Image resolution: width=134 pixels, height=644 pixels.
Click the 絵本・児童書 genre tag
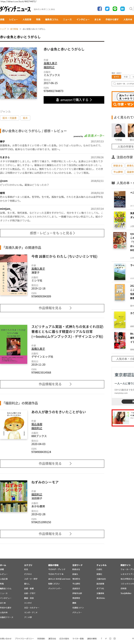click(x=9, y=118)
